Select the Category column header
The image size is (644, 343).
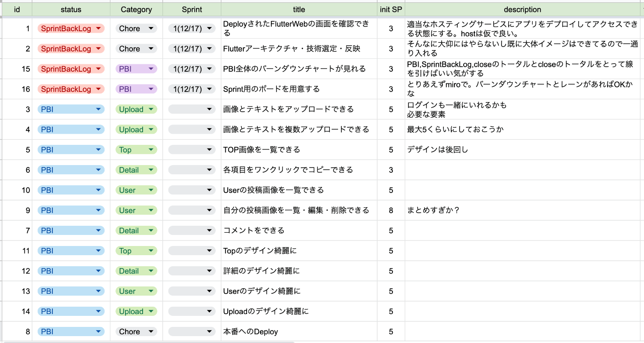tap(136, 9)
